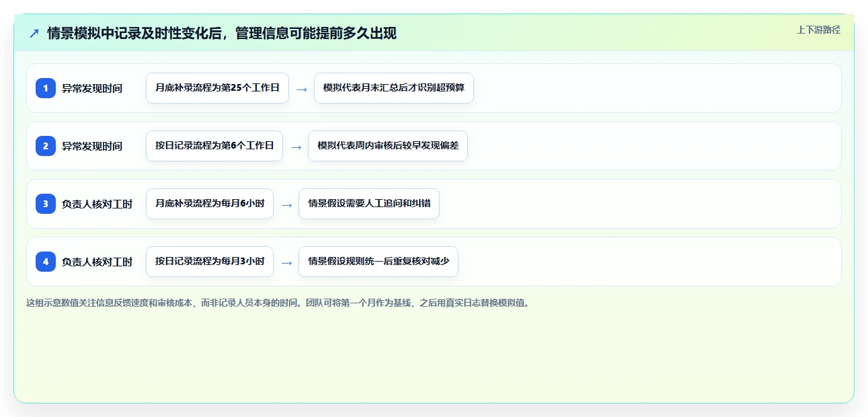Click the arrow after '按日记录流程为第6个工作日'
This screenshot has width=868, height=417.
tap(296, 147)
